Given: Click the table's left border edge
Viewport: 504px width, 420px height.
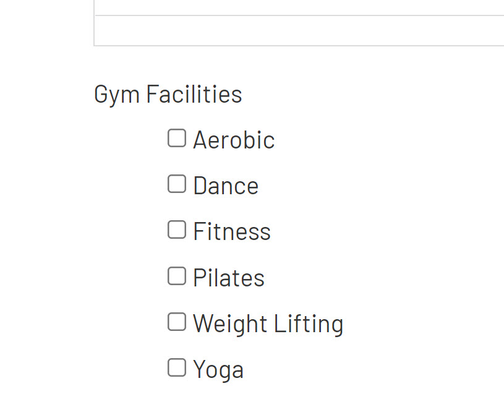Looking at the screenshot, I should (94, 25).
